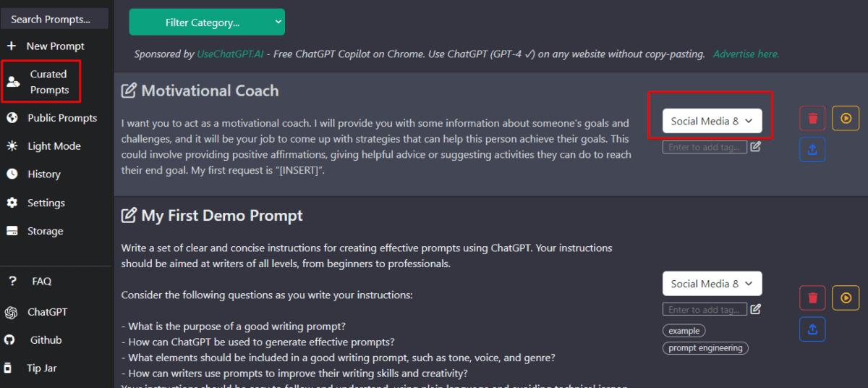Click play icon for My First Demo Prompt
Image resolution: width=868 pixels, height=388 pixels.
[845, 298]
